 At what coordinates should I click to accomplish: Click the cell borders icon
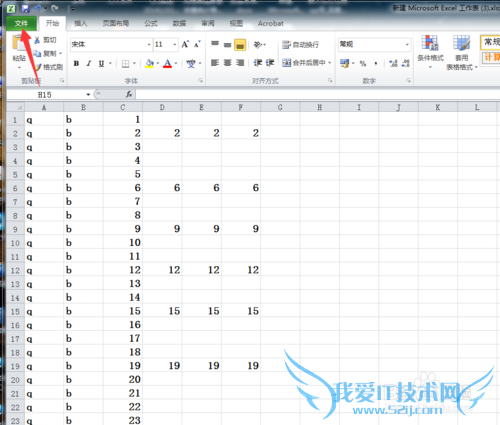(125, 63)
